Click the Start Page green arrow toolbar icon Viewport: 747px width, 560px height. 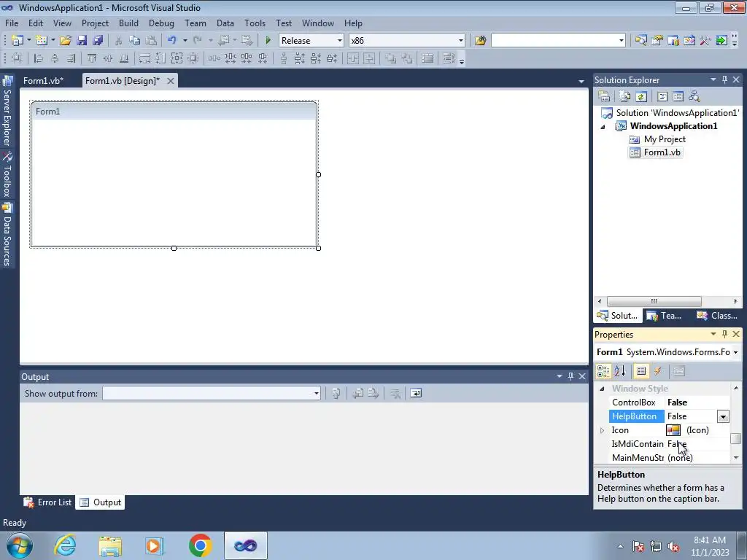point(721,41)
